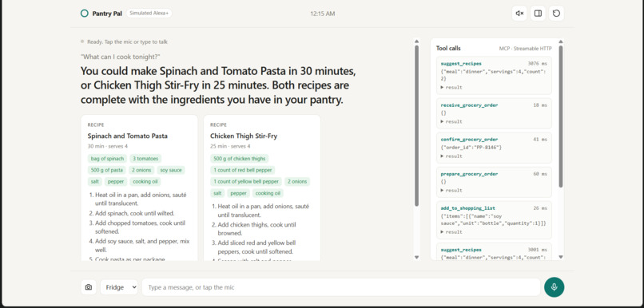Click the '60 ms' timing value
Screen dimensions: 644x308
[540, 174]
